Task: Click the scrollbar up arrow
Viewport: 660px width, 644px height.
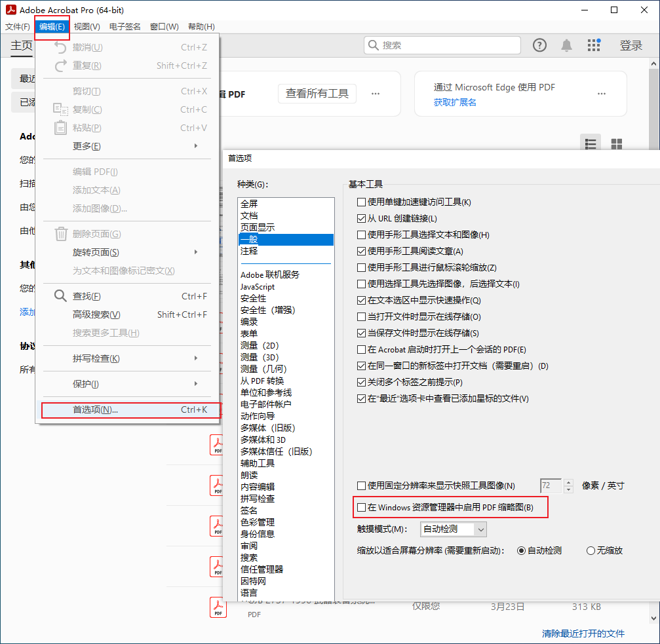Action: pos(653,64)
